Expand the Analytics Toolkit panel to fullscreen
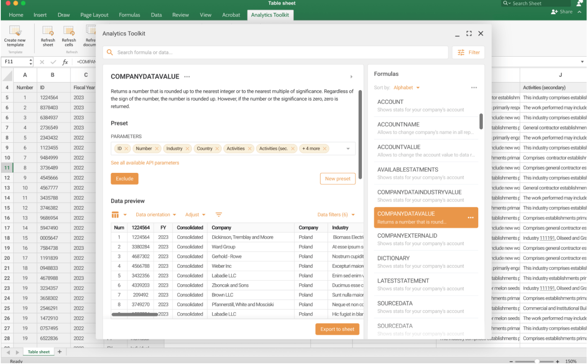588x364 pixels. click(469, 34)
